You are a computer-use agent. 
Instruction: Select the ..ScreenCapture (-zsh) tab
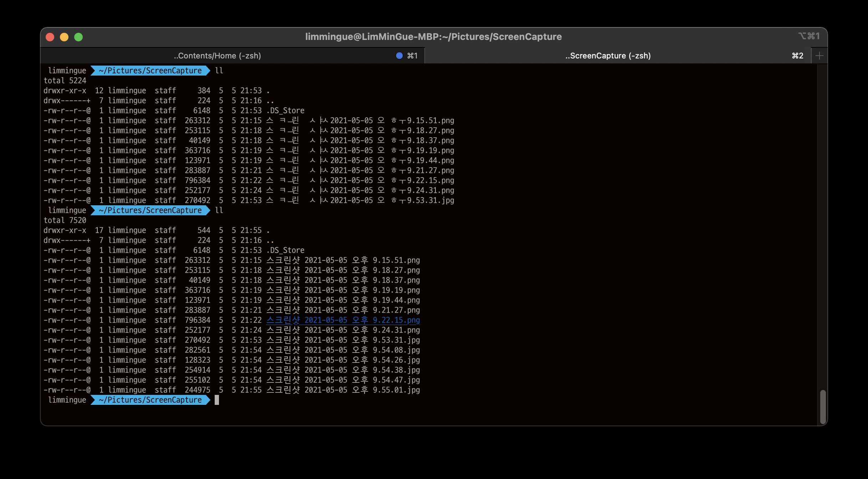point(608,56)
